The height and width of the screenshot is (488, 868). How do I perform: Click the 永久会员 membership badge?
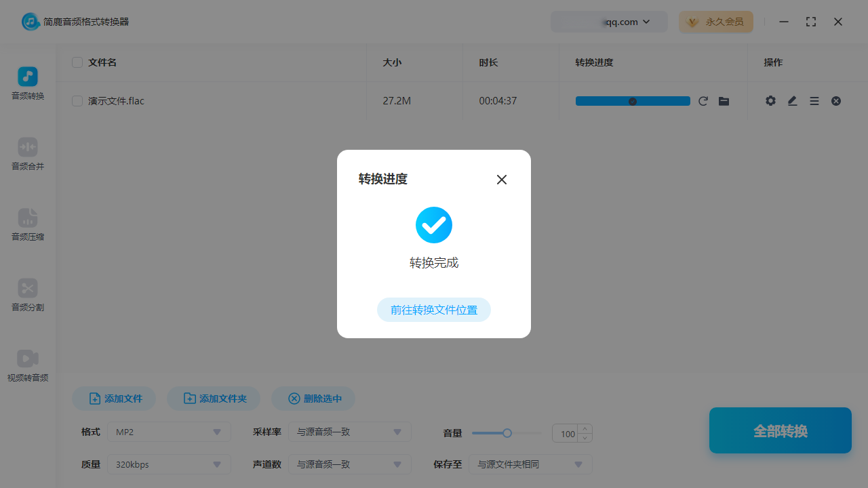click(716, 22)
